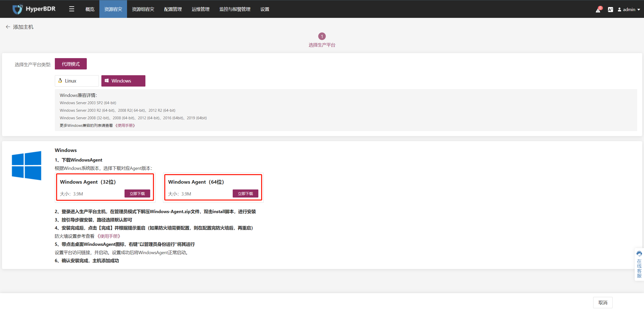The width and height of the screenshot is (644, 312).
Task: Click the 选择生产平台 step label
Action: [322, 45]
